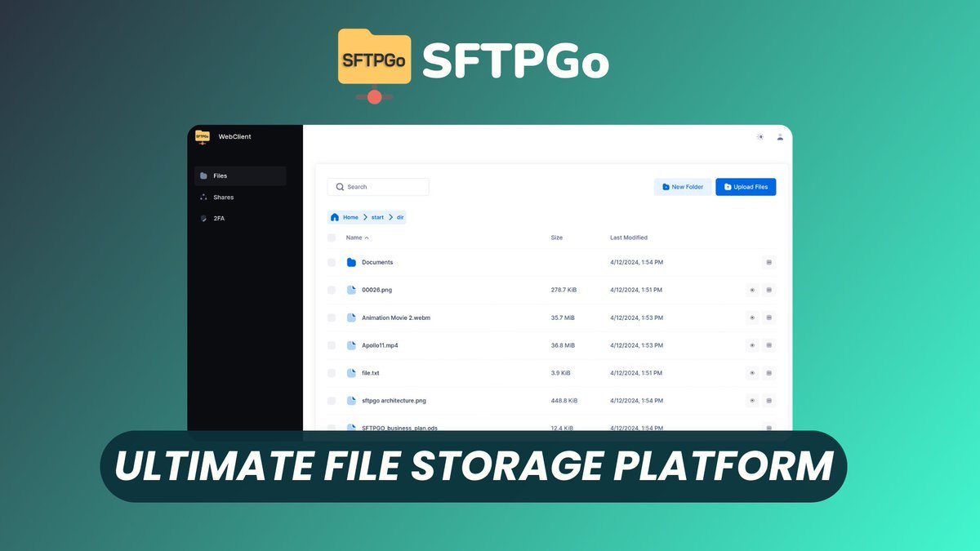980x551 pixels.
Task: Open the actions menu for Apollo11.mp4
Action: 768,345
